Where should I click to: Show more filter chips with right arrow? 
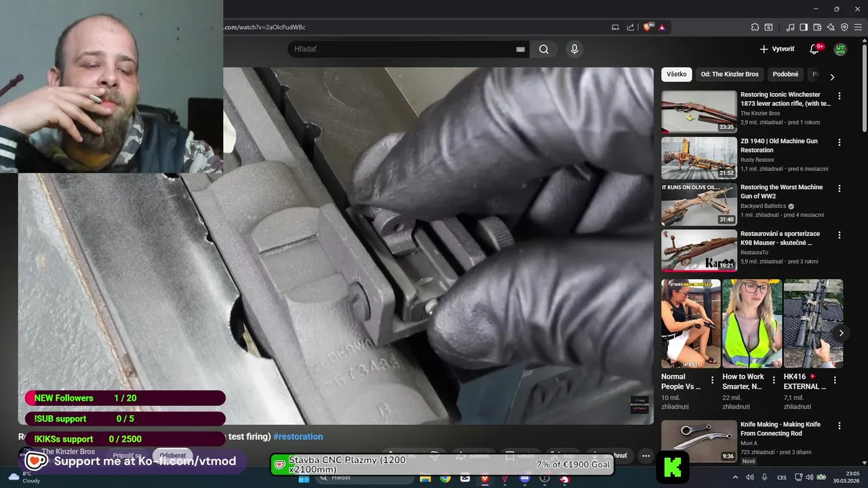(832, 77)
